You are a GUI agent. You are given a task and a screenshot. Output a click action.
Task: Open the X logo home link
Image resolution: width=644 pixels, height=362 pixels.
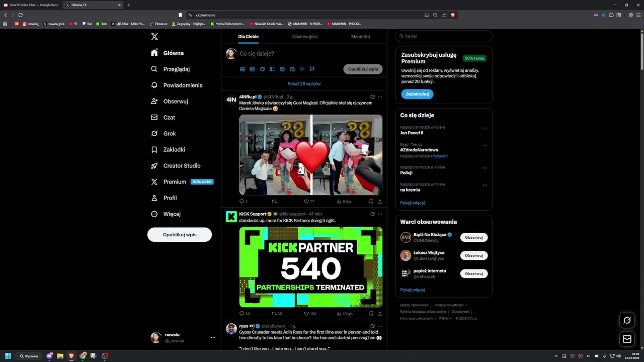pos(154,37)
